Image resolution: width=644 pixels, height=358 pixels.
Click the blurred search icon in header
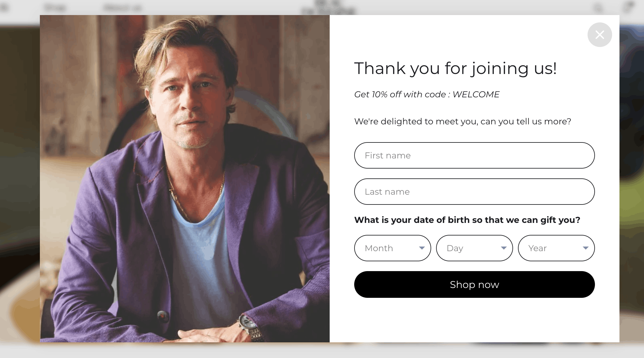click(598, 8)
